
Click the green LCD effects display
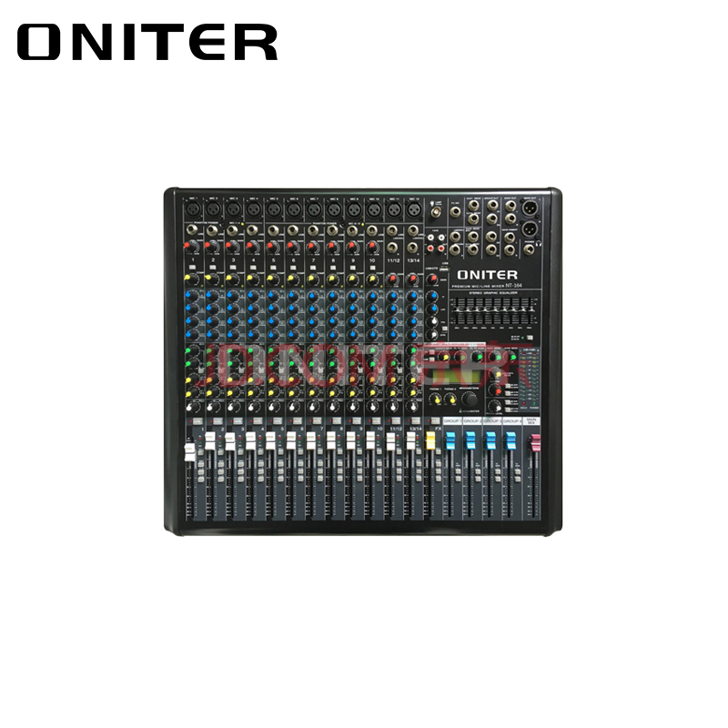pos(457,377)
